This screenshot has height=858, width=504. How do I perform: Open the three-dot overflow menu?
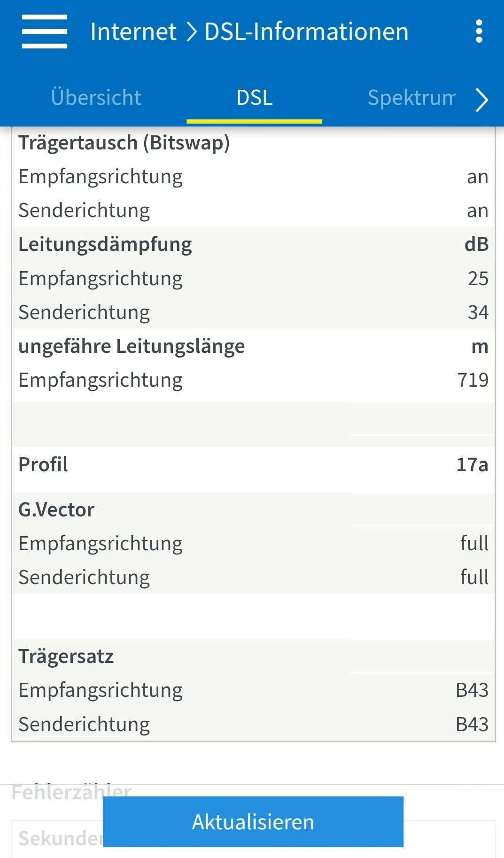coord(479,31)
